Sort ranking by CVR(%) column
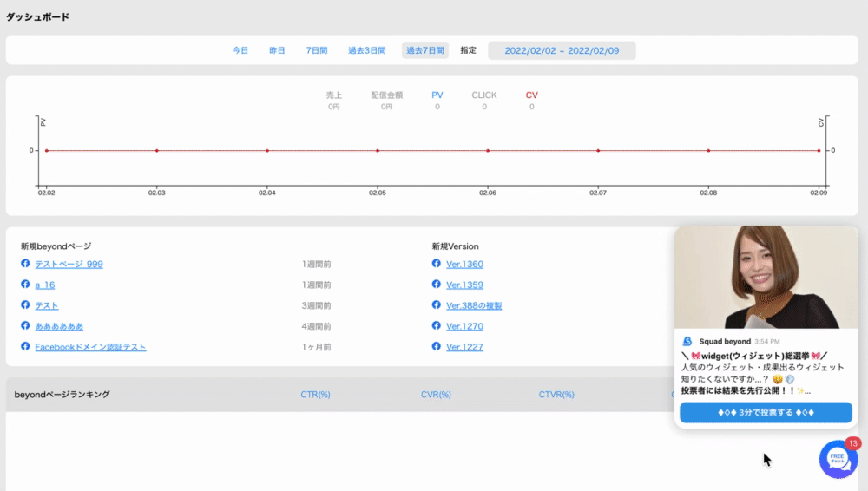The width and height of the screenshot is (868, 491). 437,395
